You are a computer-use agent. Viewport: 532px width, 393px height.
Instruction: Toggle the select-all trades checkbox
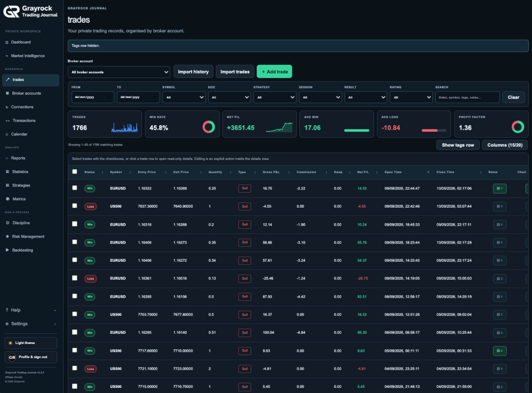pyautogui.click(x=74, y=172)
